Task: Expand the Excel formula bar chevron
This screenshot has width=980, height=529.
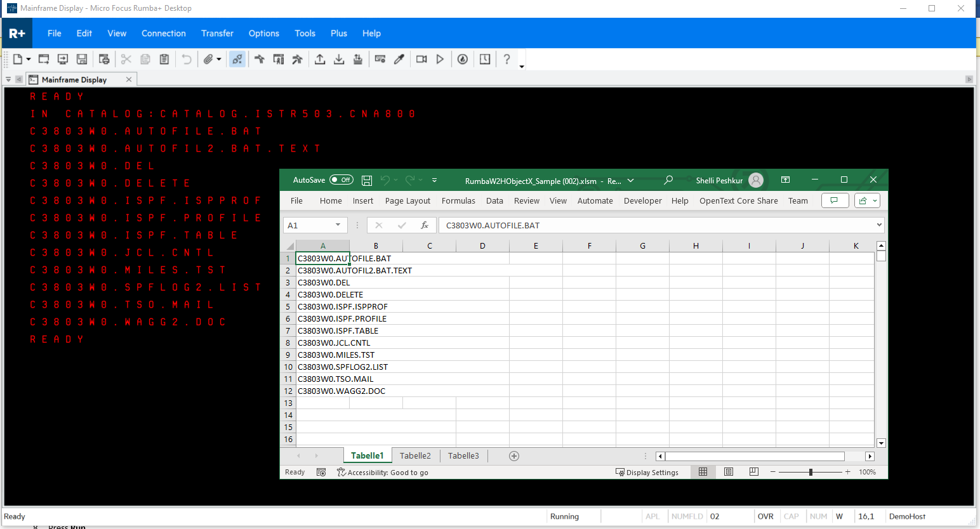Action: [x=879, y=225]
